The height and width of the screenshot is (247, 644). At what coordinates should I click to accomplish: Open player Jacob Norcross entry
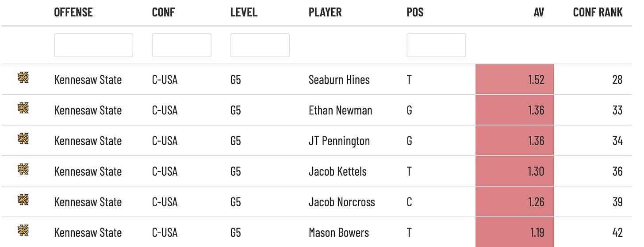342,202
